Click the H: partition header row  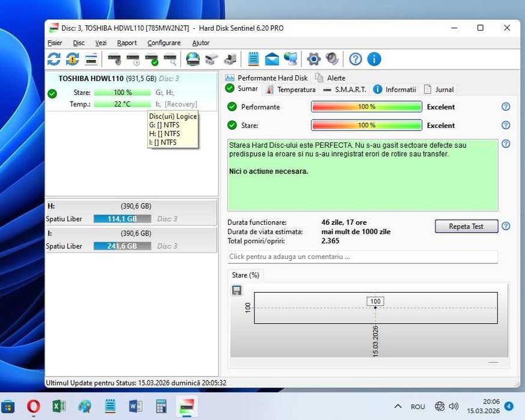tap(131, 206)
